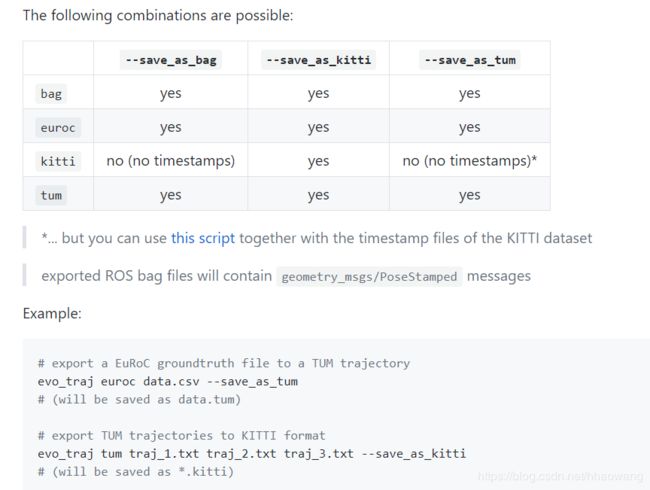Click the evo_traj tum traj_1.txt command line

(252, 454)
